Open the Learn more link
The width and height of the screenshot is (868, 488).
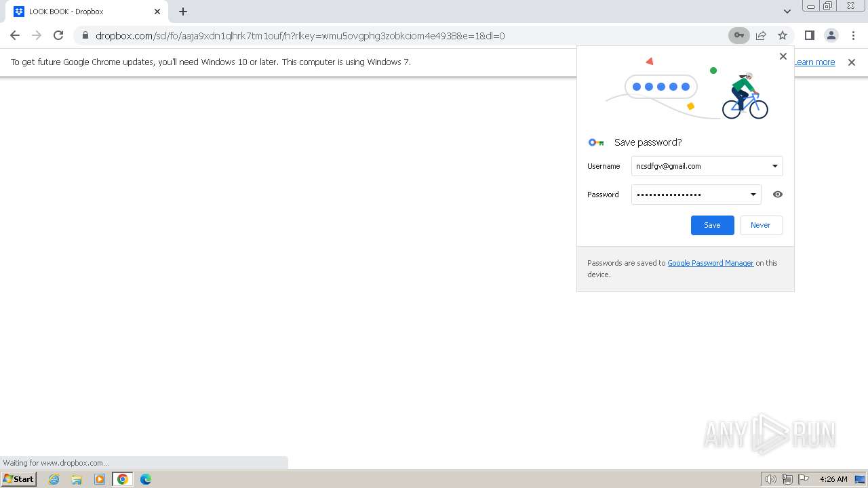(x=814, y=62)
